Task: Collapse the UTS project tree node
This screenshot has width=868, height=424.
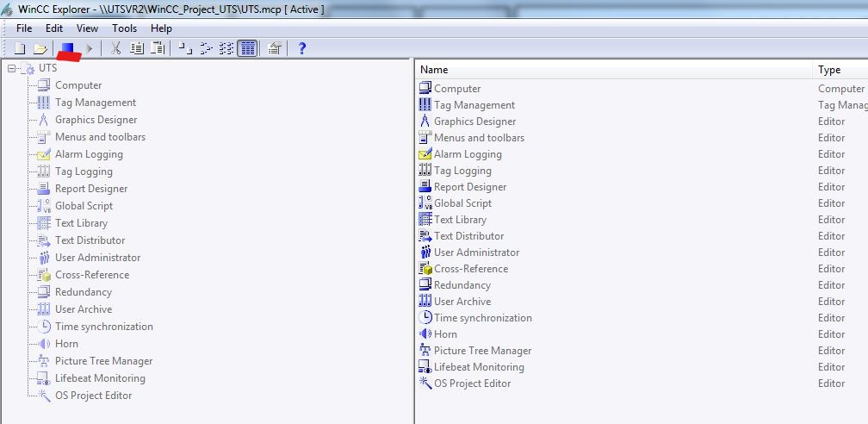Action: pyautogui.click(x=11, y=68)
